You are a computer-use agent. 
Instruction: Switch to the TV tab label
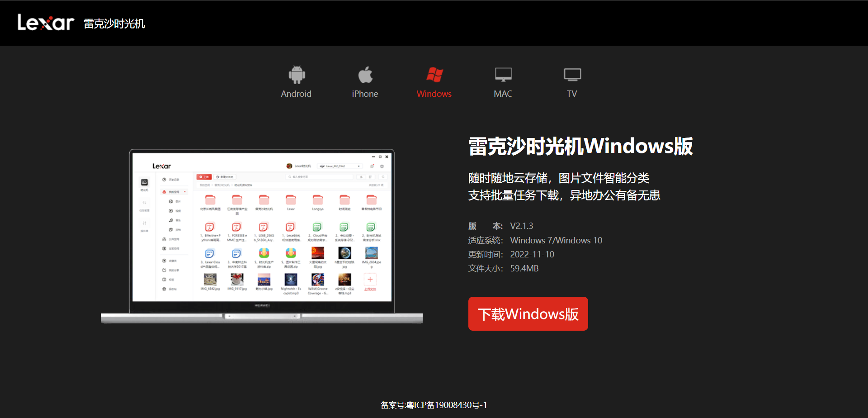coord(572,94)
